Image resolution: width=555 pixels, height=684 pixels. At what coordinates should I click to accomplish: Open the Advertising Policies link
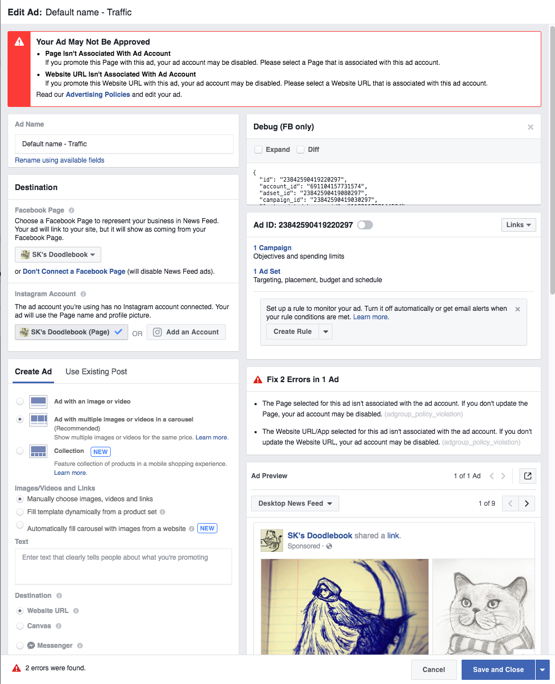pos(98,95)
